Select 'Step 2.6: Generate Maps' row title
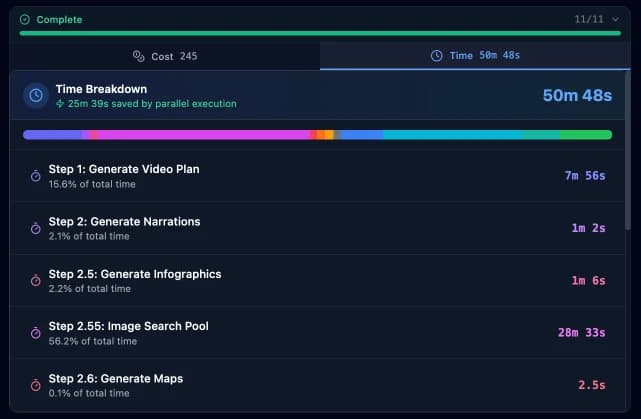Image resolution: width=641 pixels, height=419 pixels. [116, 379]
